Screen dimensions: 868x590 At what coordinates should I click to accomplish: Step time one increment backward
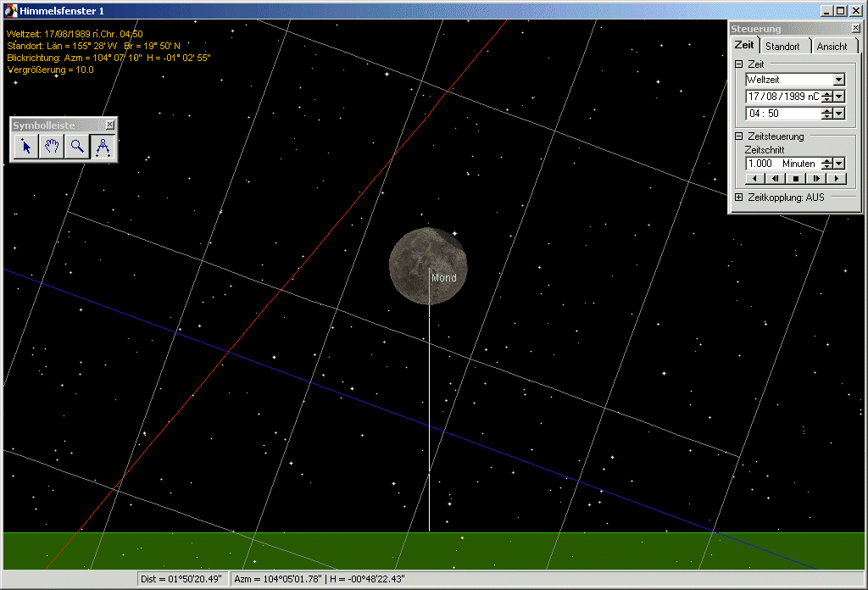pyautogui.click(x=776, y=179)
